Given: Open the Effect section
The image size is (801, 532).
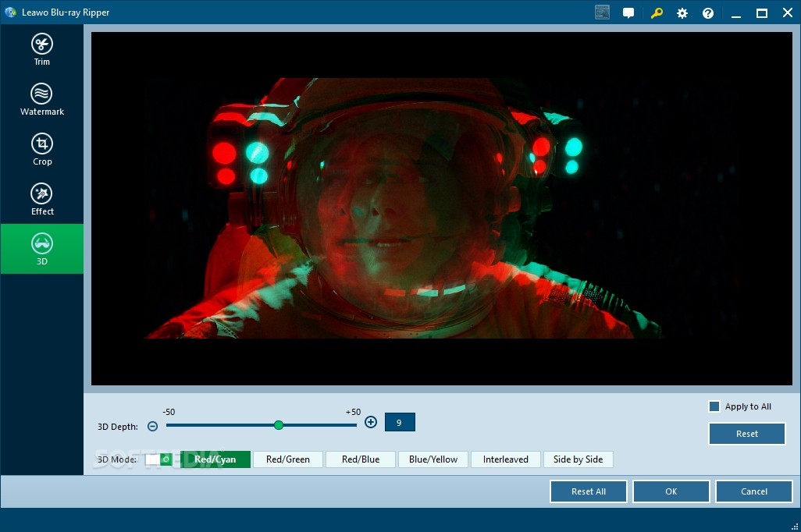Looking at the screenshot, I should click(42, 199).
